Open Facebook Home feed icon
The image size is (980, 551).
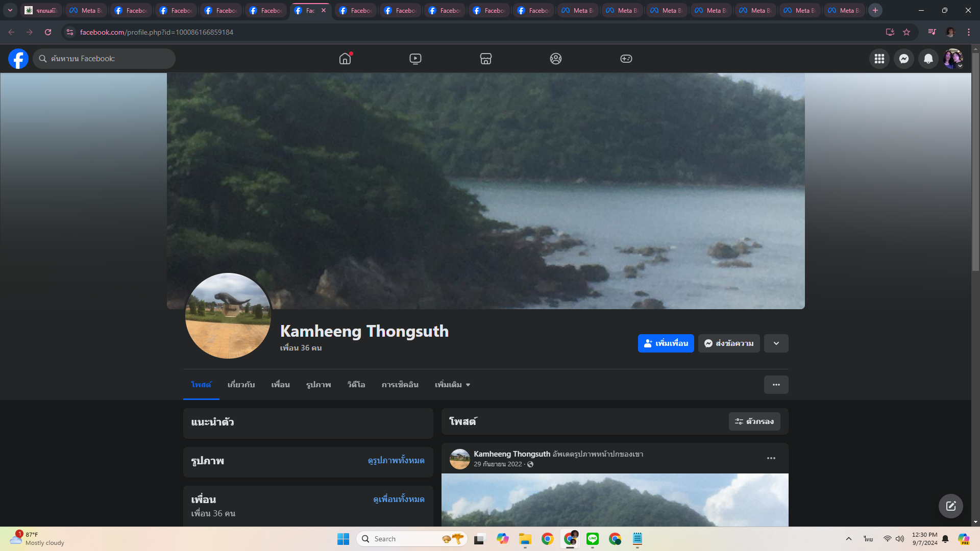click(345, 59)
